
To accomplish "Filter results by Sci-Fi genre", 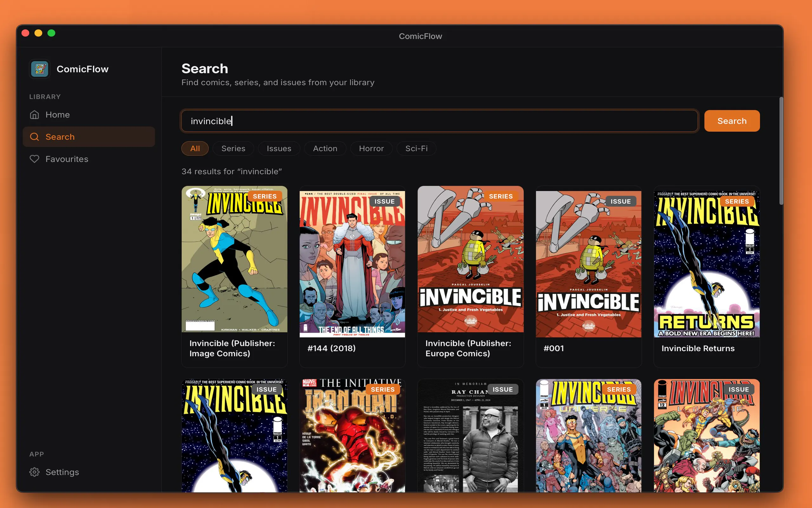I will (x=416, y=149).
